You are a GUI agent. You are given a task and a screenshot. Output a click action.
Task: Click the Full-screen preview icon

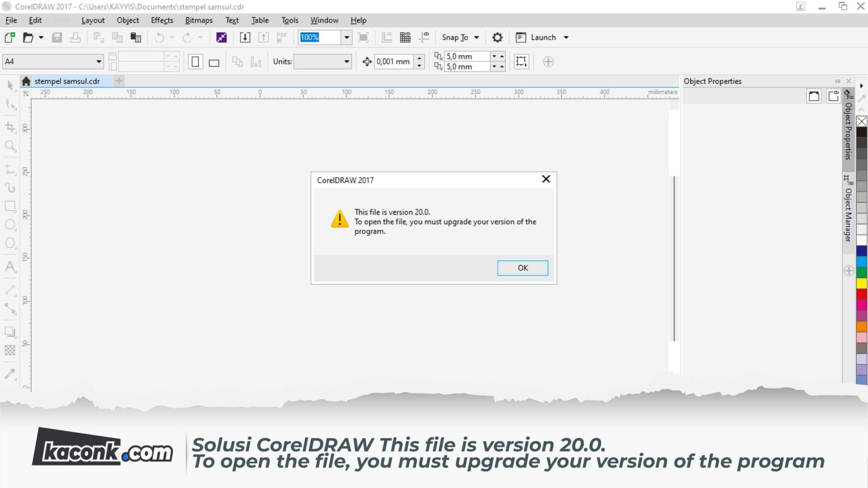pos(363,37)
